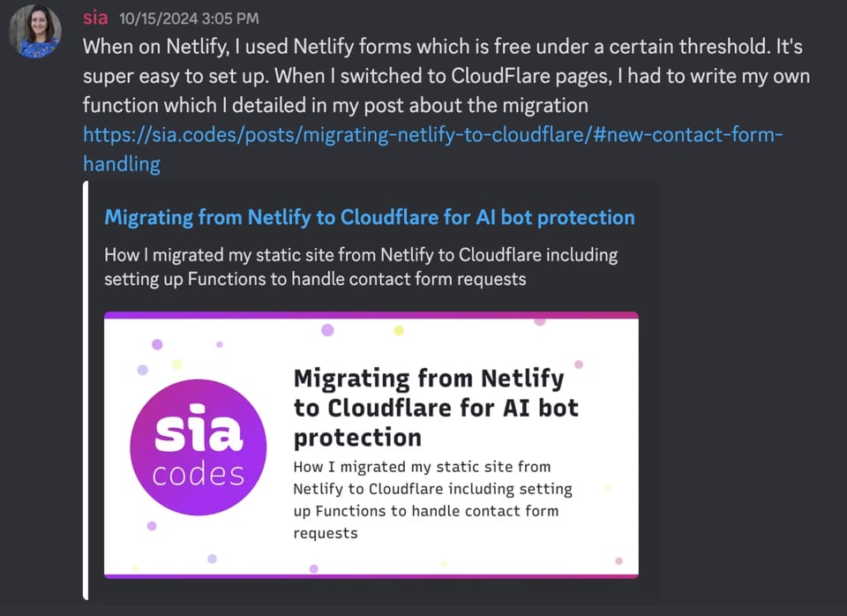
Task: Click the white vertical bar left of embed
Action: 86,389
